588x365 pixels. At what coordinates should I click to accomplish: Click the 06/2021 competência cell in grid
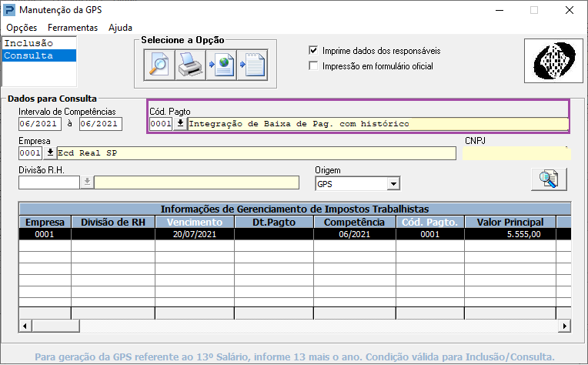[x=354, y=234]
